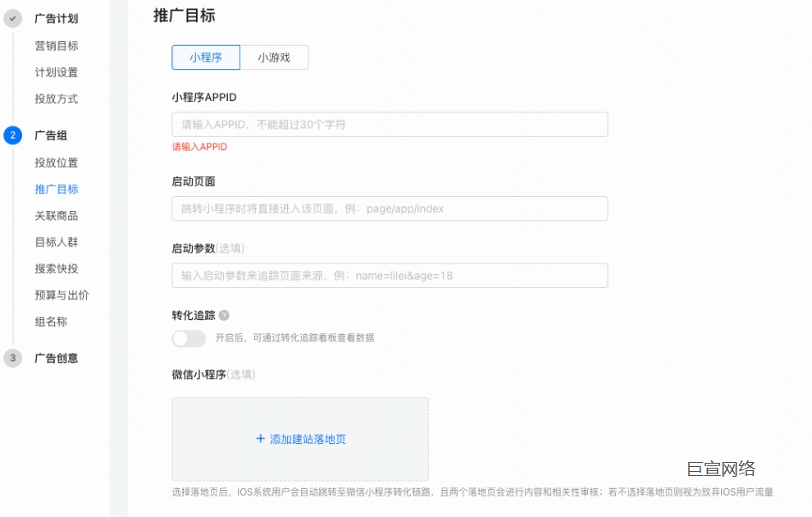Select 目标人群 in the sidebar
The height and width of the screenshot is (517, 812).
(55, 242)
